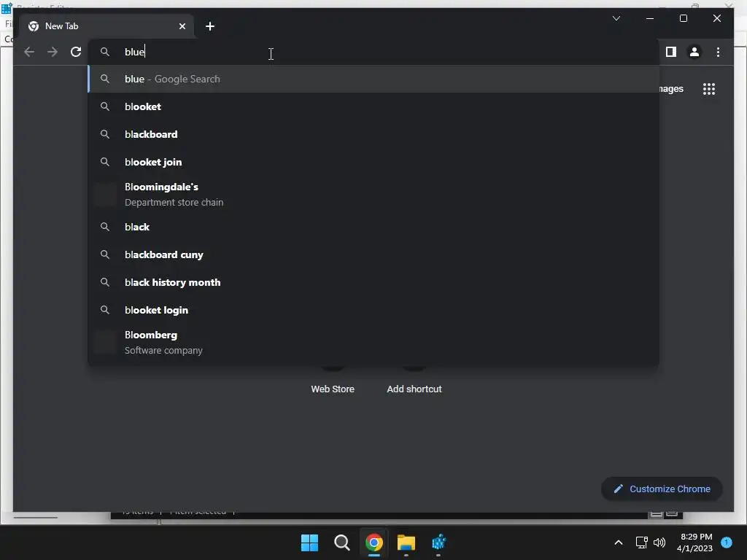Select the blooket suggestion
The width and height of the screenshot is (747, 560).
click(374, 106)
